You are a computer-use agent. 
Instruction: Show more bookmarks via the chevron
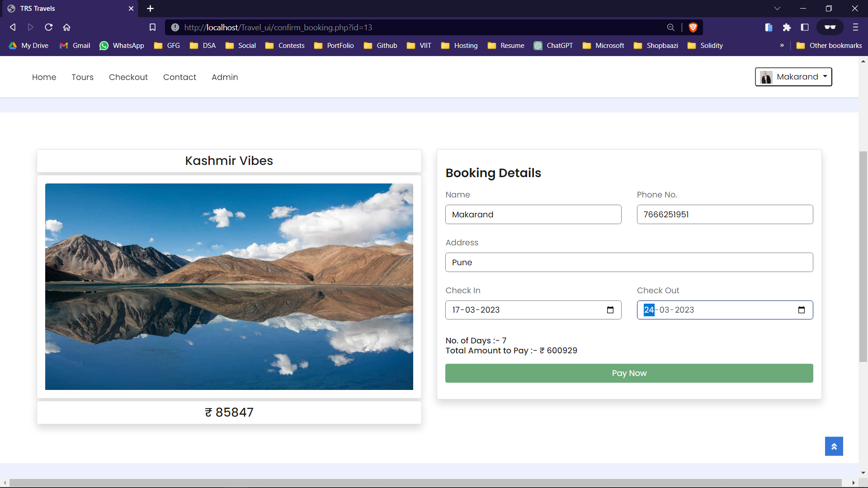782,45
